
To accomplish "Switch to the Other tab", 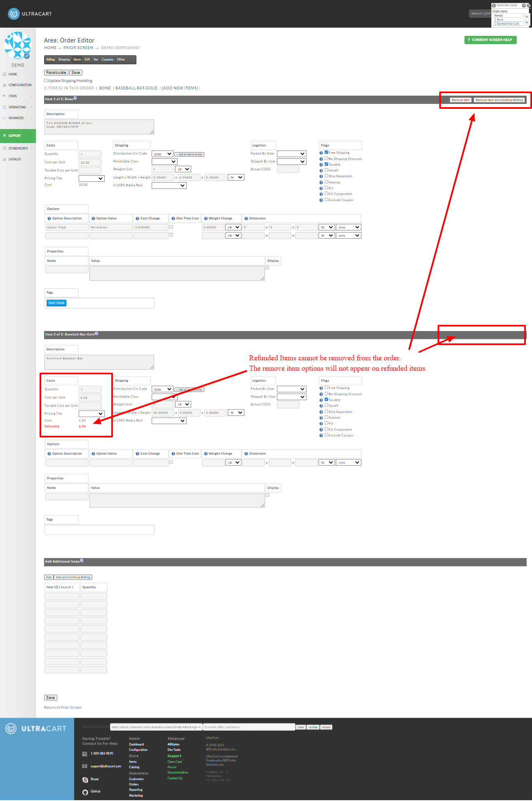I will [121, 60].
